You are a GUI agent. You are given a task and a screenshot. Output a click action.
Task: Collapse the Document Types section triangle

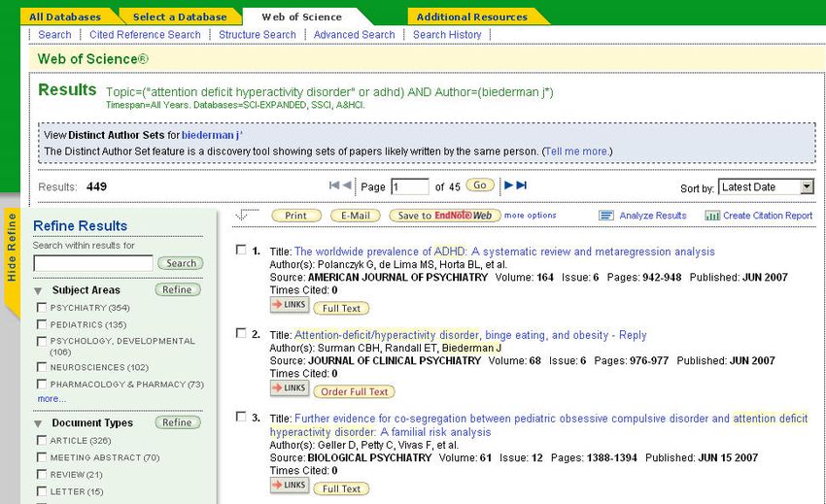pos(38,423)
